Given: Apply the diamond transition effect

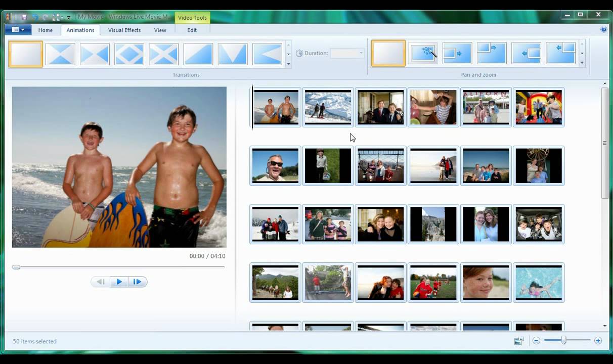Looking at the screenshot, I should tap(129, 53).
